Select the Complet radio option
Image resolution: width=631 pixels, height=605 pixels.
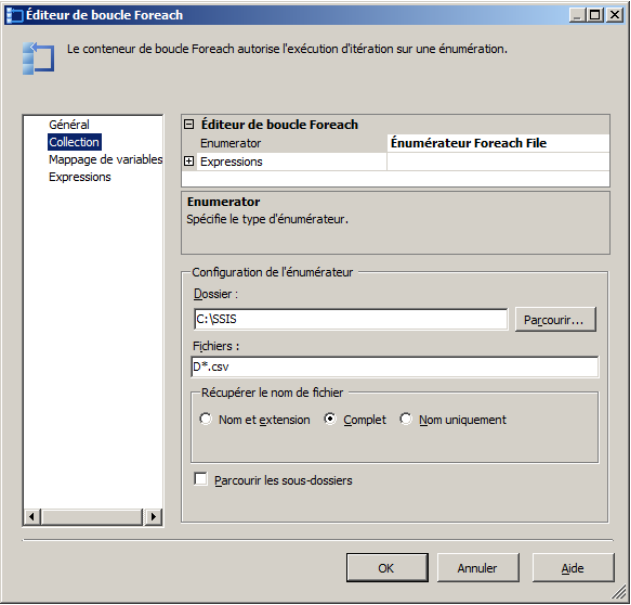[x=331, y=420]
